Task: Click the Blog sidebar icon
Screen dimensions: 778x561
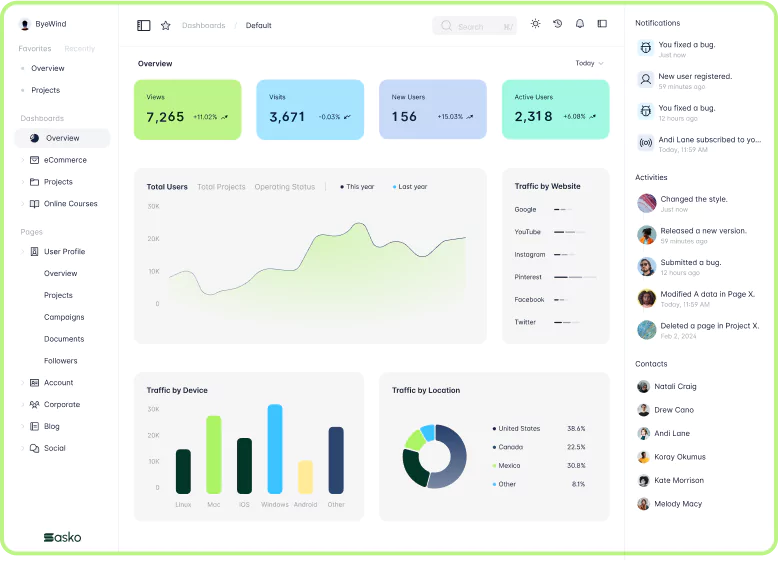Action: [35, 426]
